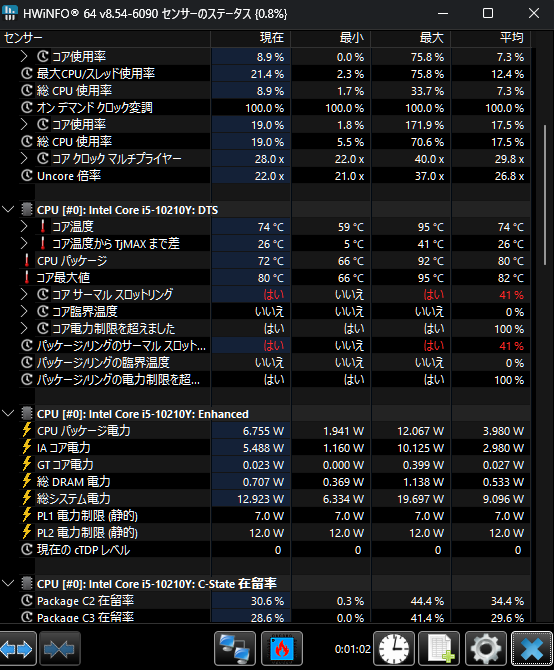Click the オン デマンド クロック変調 clock icon
The width and height of the screenshot is (554, 670).
tap(27, 108)
